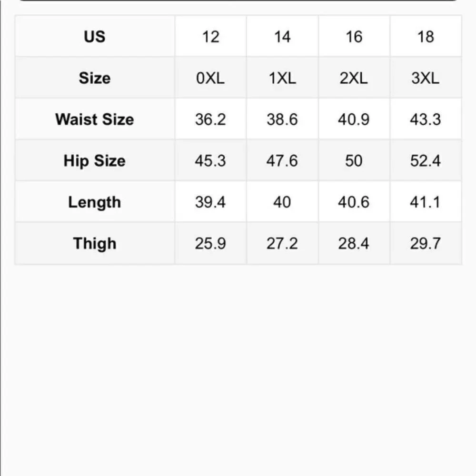
Task: Select hip value 47.6
Action: [x=282, y=160]
